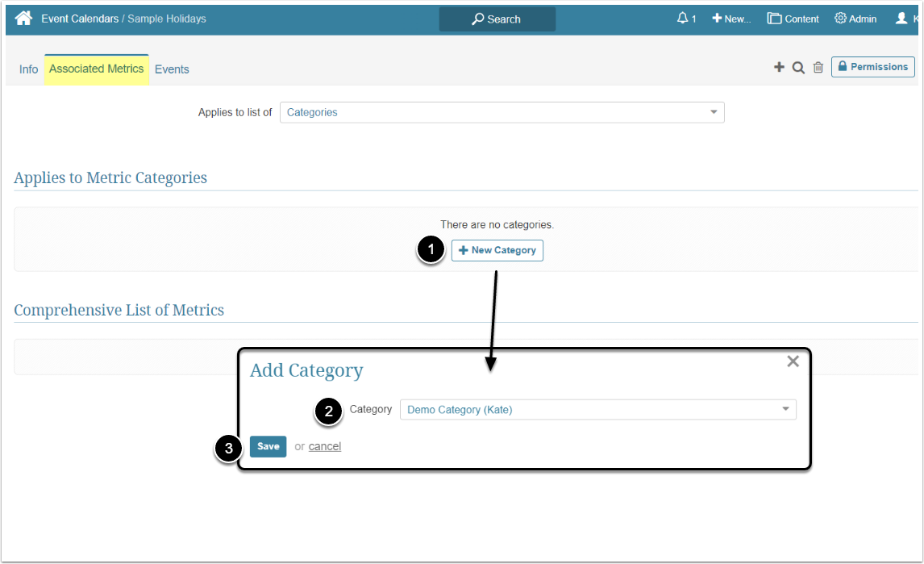This screenshot has height=564, width=924.
Task: Switch to the Events tab
Action: pyautogui.click(x=172, y=69)
